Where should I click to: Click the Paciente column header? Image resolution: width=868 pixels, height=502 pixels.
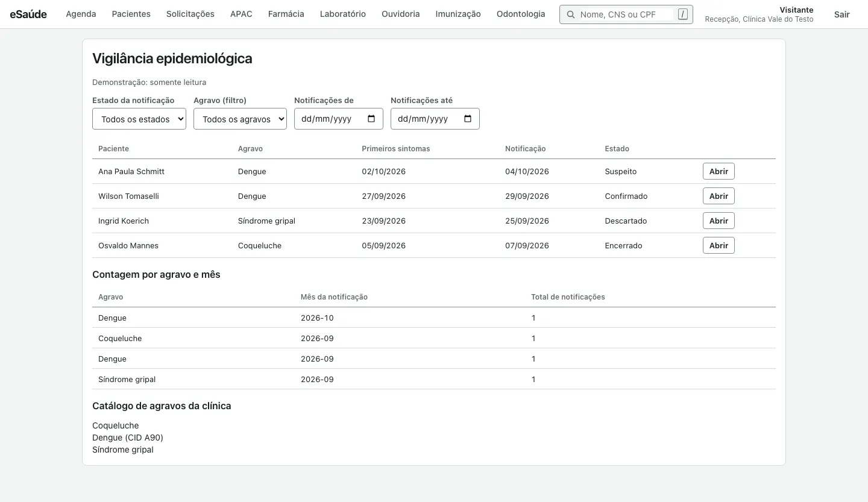[x=113, y=148]
